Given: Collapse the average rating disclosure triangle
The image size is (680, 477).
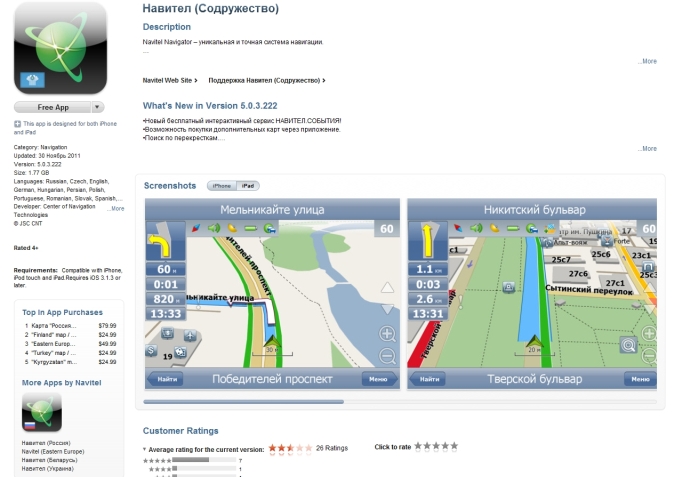Looking at the screenshot, I should [146, 450].
